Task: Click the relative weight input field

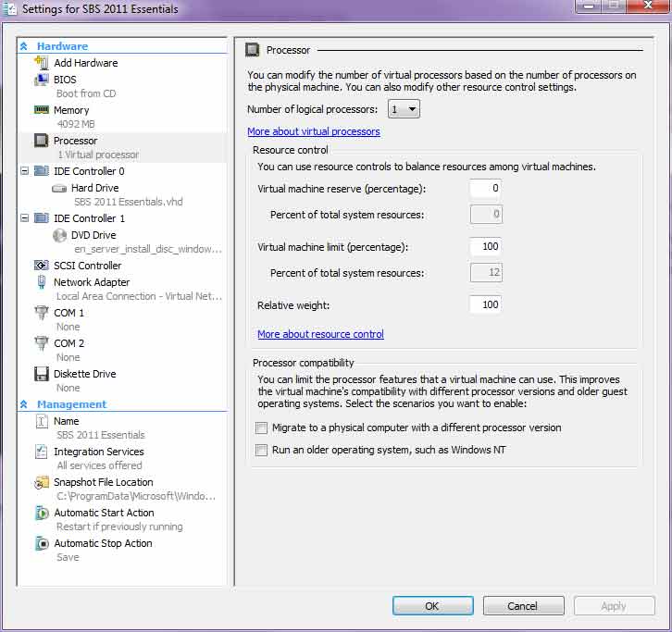Action: tap(486, 304)
